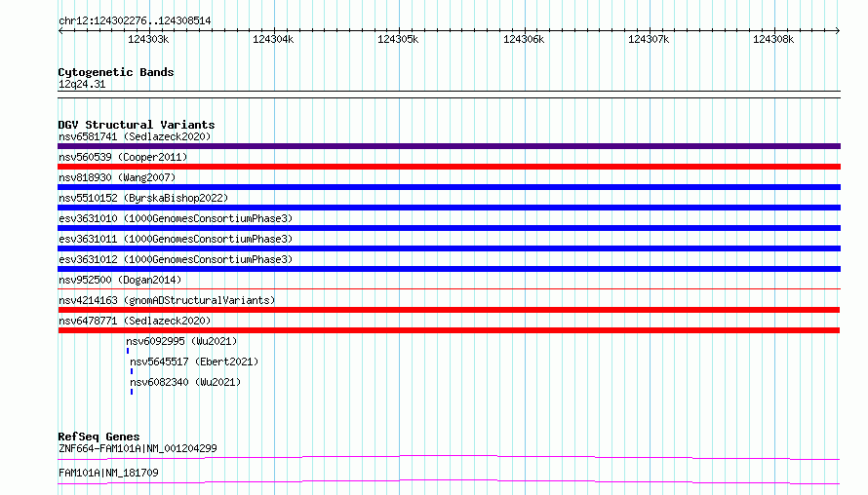Open FAM101A|NM_181709 gene label

(x=108, y=473)
